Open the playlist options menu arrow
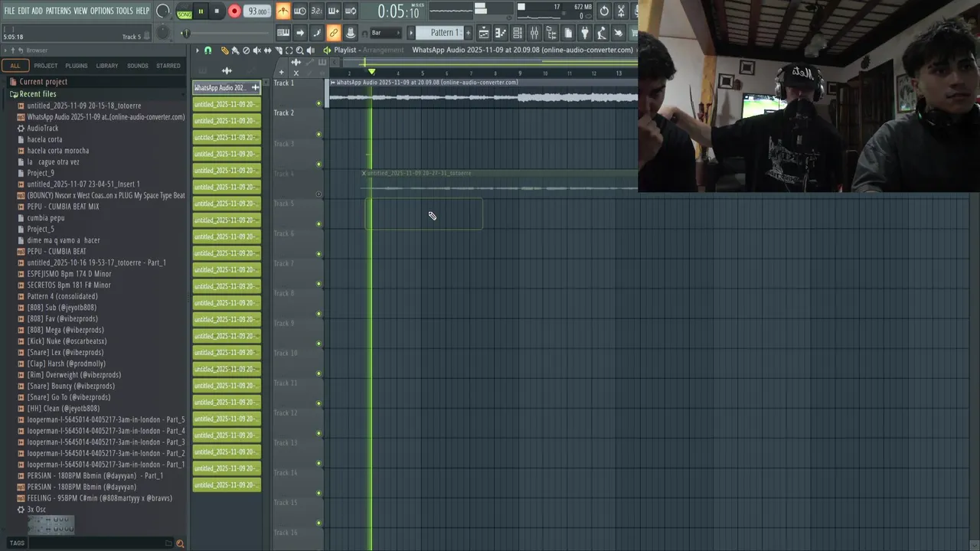 point(197,50)
